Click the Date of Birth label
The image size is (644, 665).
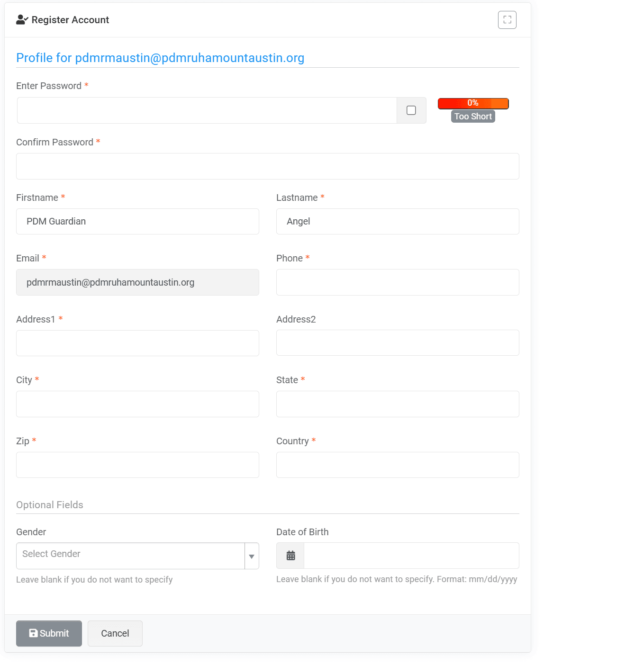302,532
